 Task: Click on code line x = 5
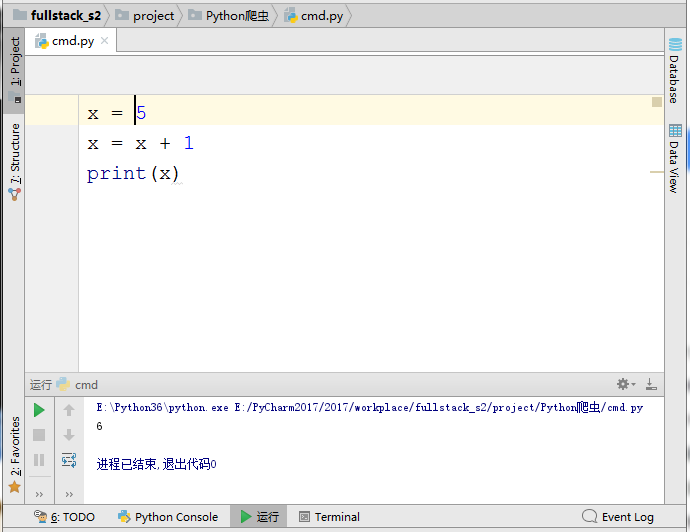pos(117,113)
